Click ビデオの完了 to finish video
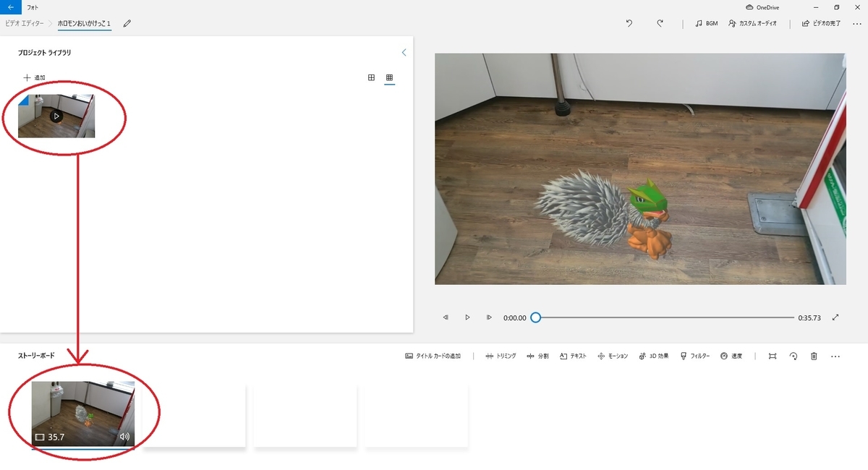Screen dimensions: 868x470 (x=821, y=24)
